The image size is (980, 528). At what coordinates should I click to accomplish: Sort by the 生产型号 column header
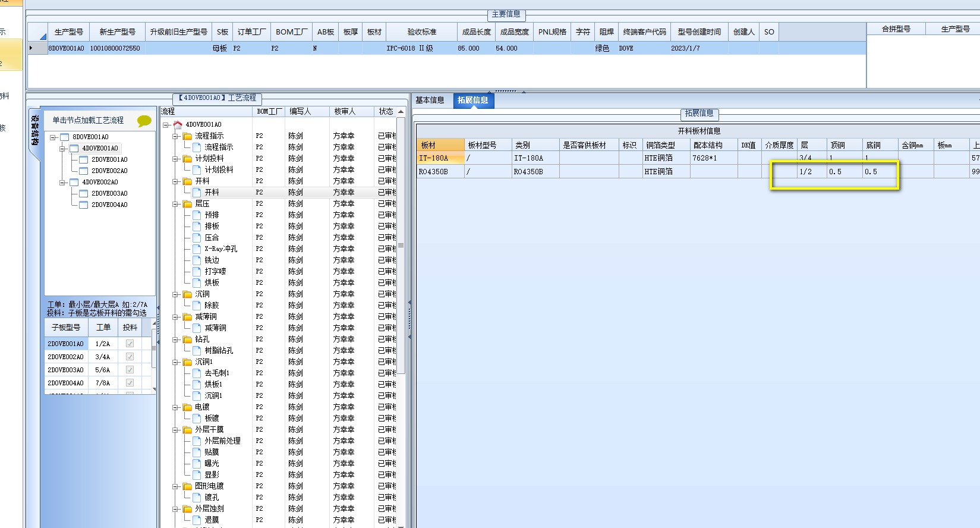(68, 32)
